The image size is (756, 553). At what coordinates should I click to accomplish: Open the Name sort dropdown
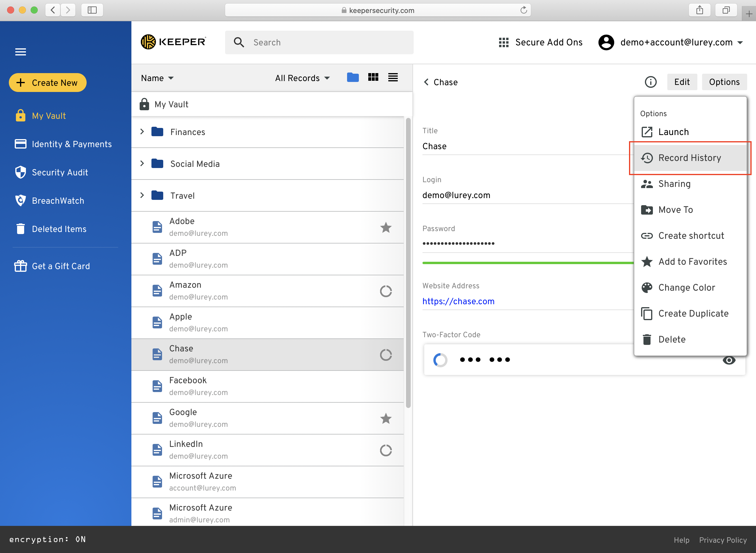tap(157, 78)
